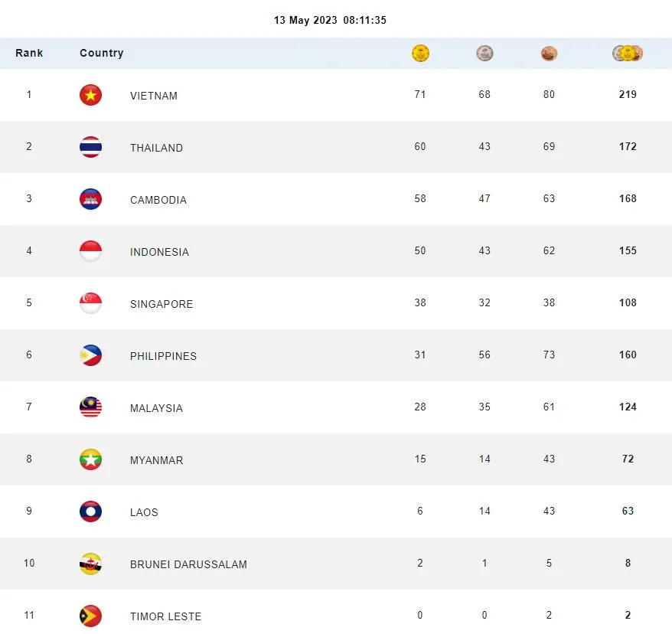This screenshot has height=634, width=672.
Task: Click the Timor Leste flag icon
Action: point(90,616)
